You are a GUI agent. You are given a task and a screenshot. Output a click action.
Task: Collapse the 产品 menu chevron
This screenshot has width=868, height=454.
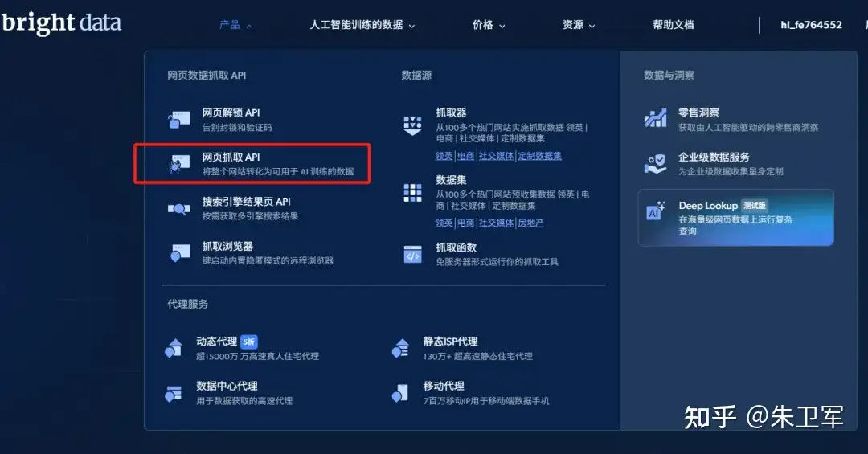click(249, 26)
